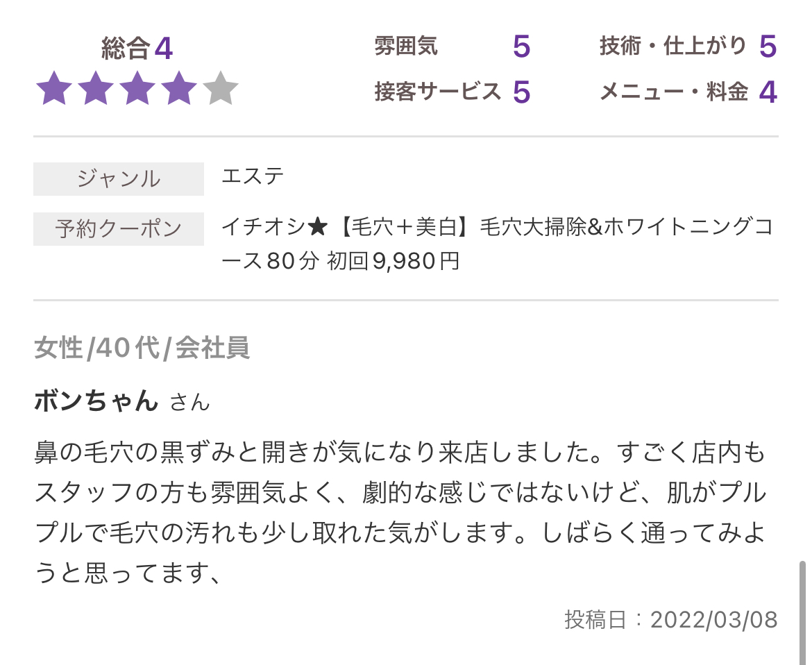Select the 技術・仕上がり rating row
Image resolution: width=812 pixels, height=665 pixels.
pyautogui.click(x=688, y=46)
